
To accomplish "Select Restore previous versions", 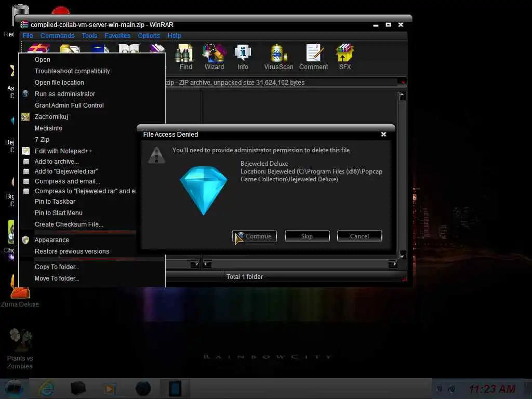I will 79,251.
